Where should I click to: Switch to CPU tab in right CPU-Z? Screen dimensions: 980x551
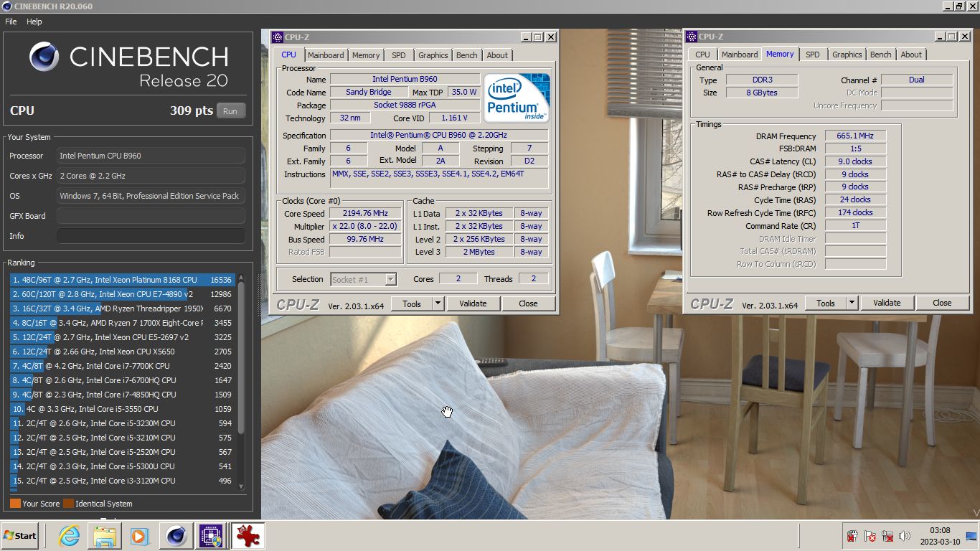coord(703,55)
